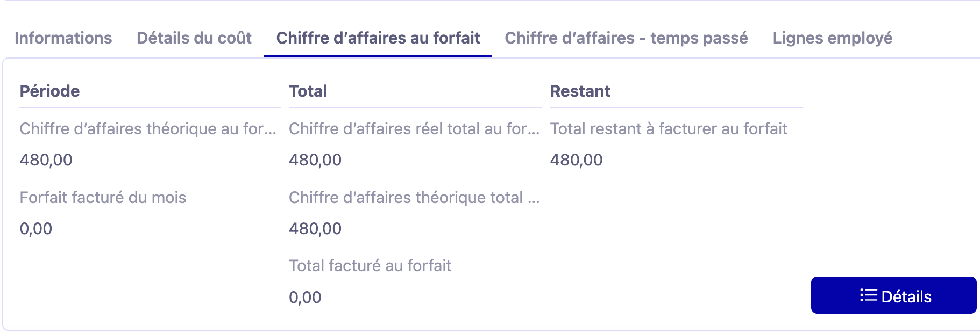The image size is (980, 333).
Task: Click the list icon in the Détails button
Action: [x=868, y=295]
